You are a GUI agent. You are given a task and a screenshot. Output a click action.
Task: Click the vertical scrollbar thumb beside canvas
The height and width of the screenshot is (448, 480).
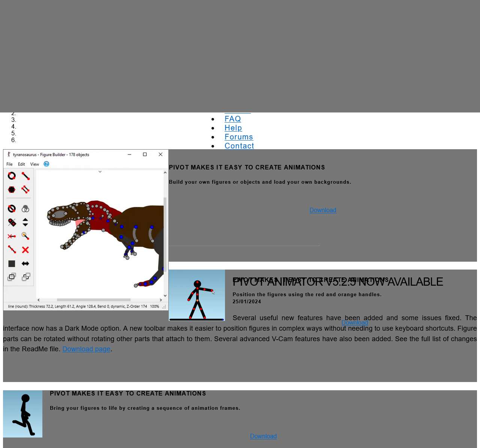point(165,234)
